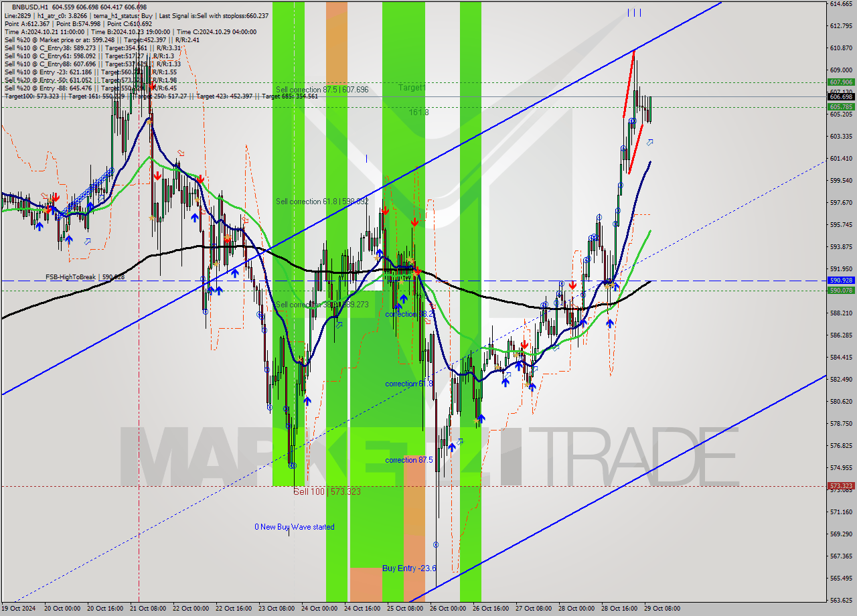
Task: Click the 'Sell %10 @ C_Entry38: 589.273' line
Action: [92, 48]
